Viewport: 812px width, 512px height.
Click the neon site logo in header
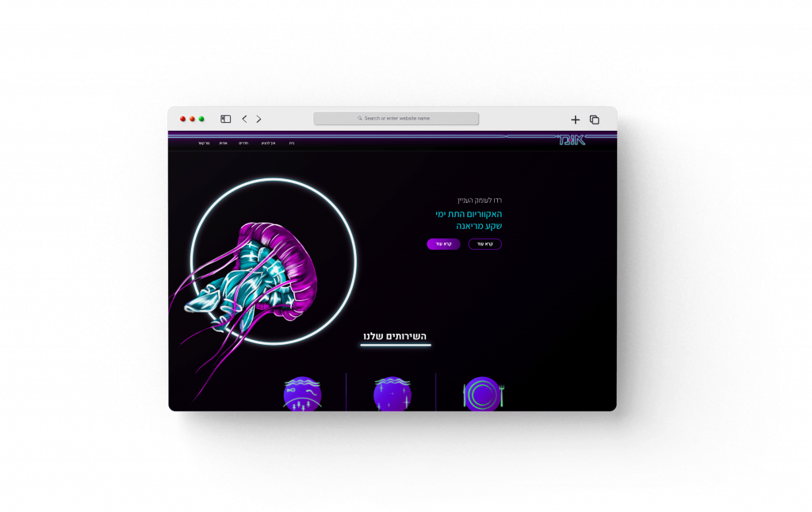tap(571, 140)
